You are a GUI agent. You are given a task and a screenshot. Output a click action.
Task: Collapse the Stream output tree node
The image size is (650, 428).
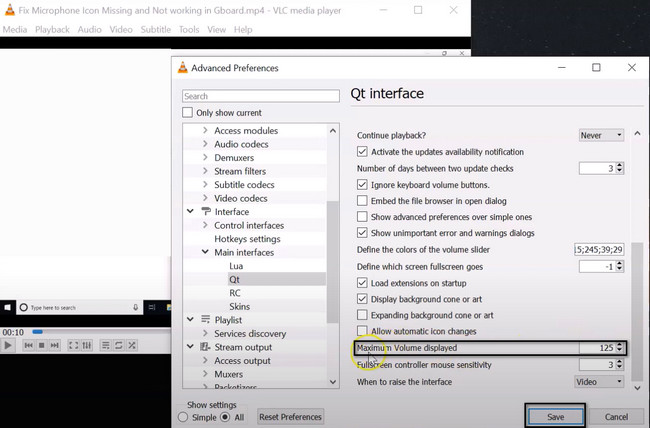coord(190,346)
